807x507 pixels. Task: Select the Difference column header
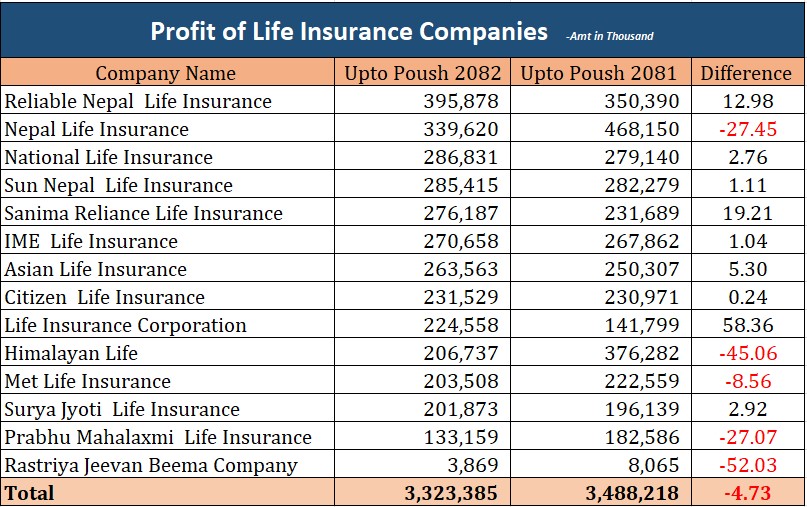point(746,73)
